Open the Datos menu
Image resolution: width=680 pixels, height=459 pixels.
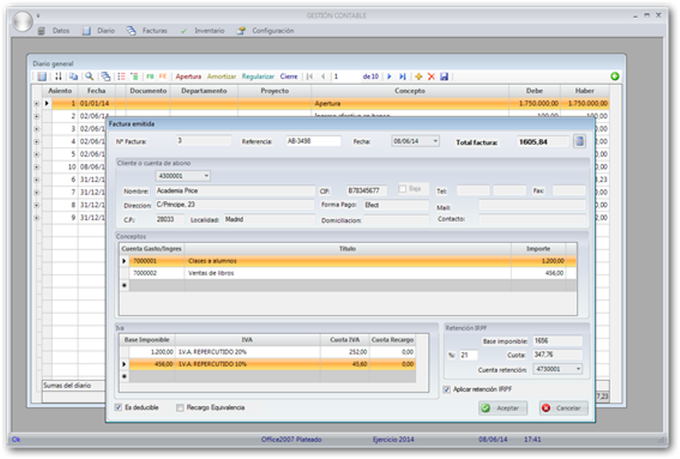(61, 31)
